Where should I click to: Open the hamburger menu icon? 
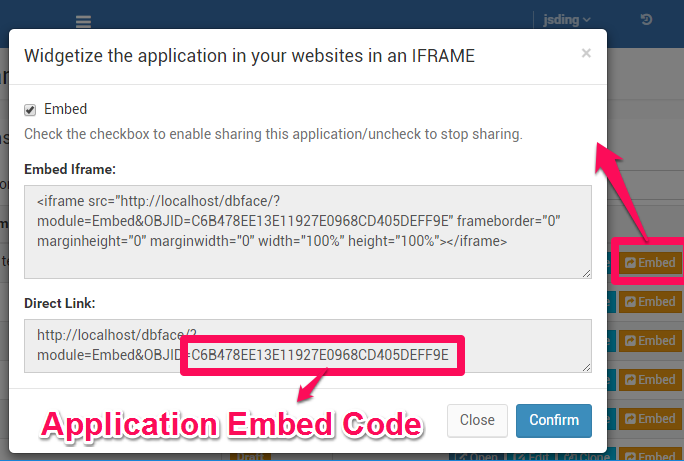pyautogui.click(x=83, y=21)
